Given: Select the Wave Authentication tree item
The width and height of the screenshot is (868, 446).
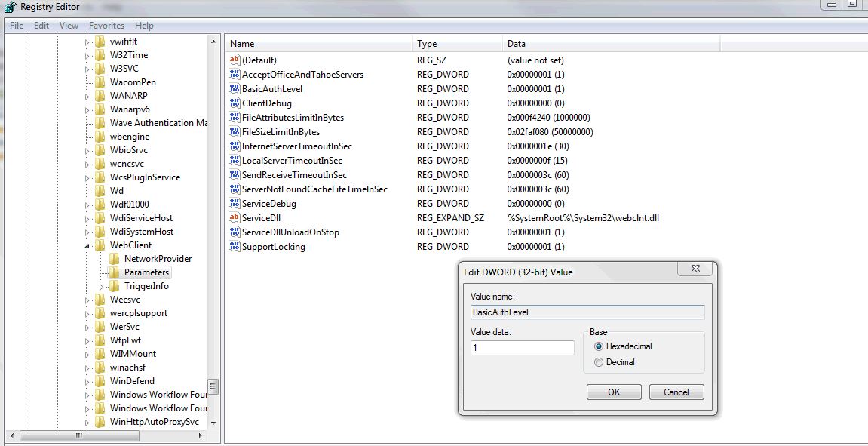Looking at the screenshot, I should pos(158,123).
